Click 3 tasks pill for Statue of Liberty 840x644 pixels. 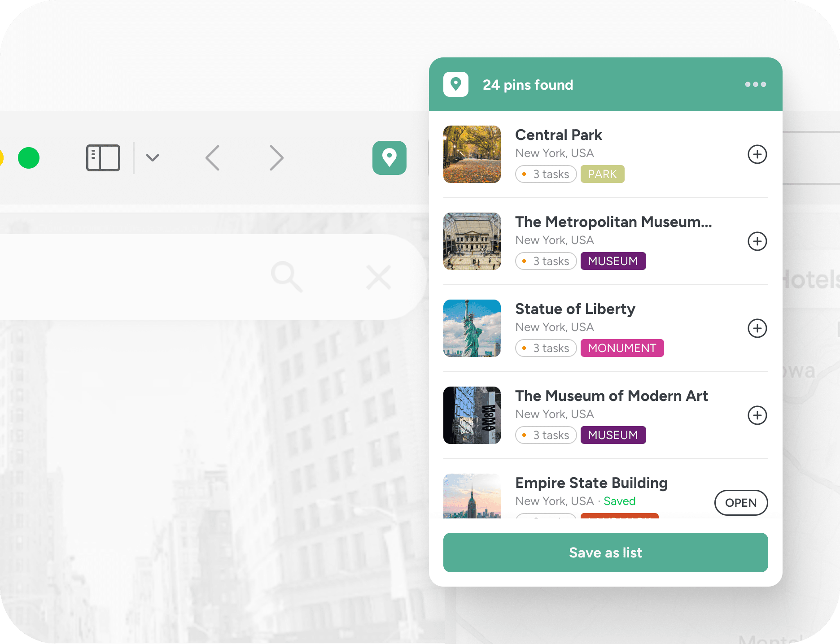[x=546, y=348]
